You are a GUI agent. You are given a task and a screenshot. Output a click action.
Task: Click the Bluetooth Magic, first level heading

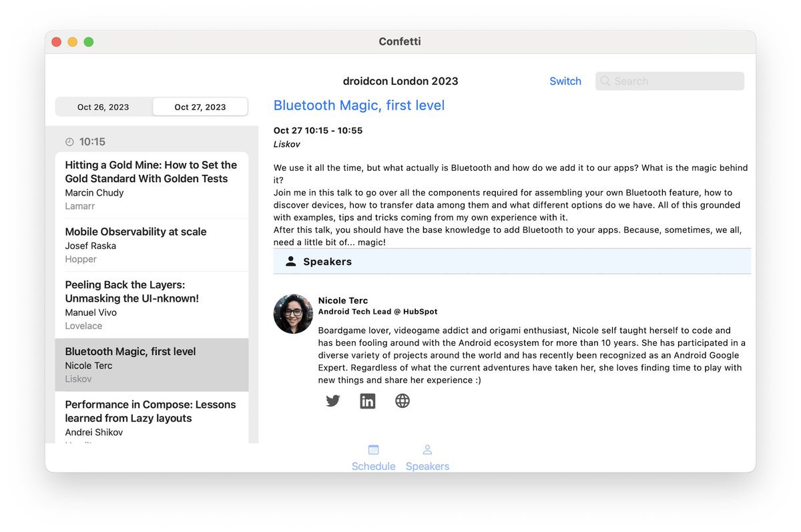359,105
